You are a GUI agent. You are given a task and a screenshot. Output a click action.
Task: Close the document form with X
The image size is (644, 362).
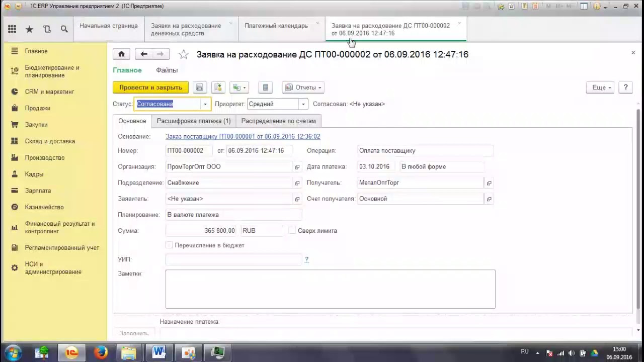633,52
